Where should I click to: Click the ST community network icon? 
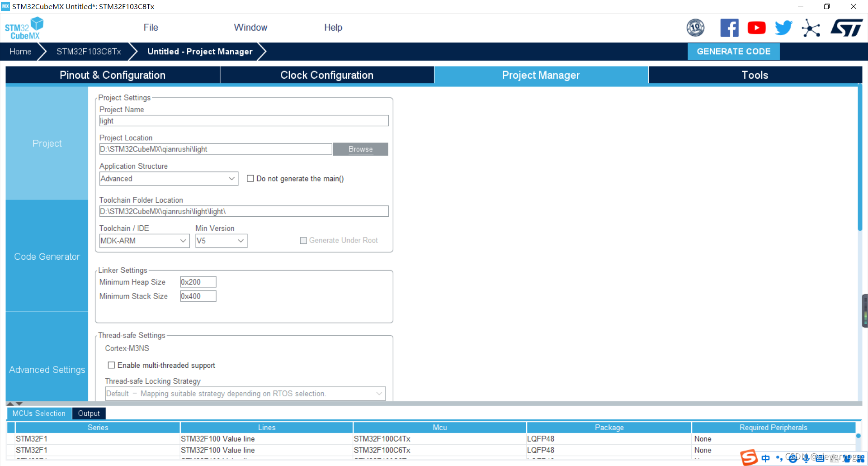click(x=811, y=28)
